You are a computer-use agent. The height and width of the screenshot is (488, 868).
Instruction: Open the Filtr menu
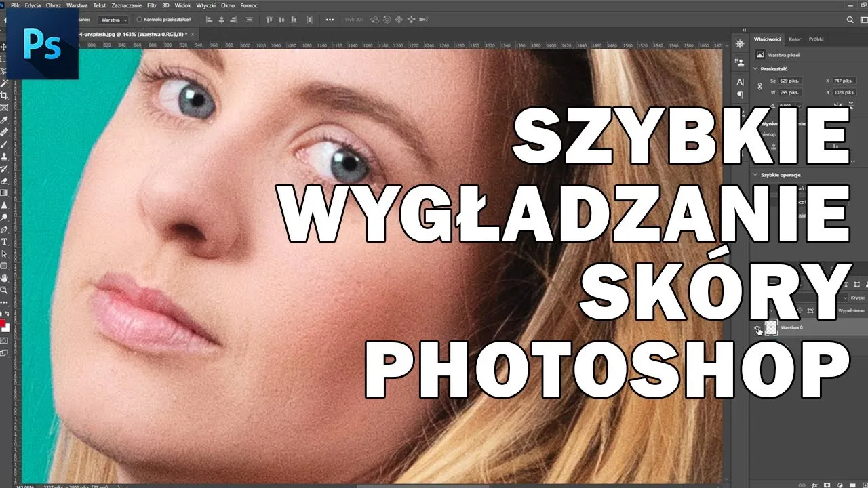click(152, 5)
